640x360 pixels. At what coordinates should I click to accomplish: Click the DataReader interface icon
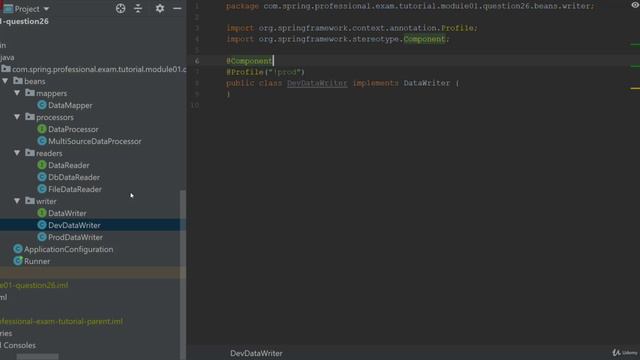point(42,165)
